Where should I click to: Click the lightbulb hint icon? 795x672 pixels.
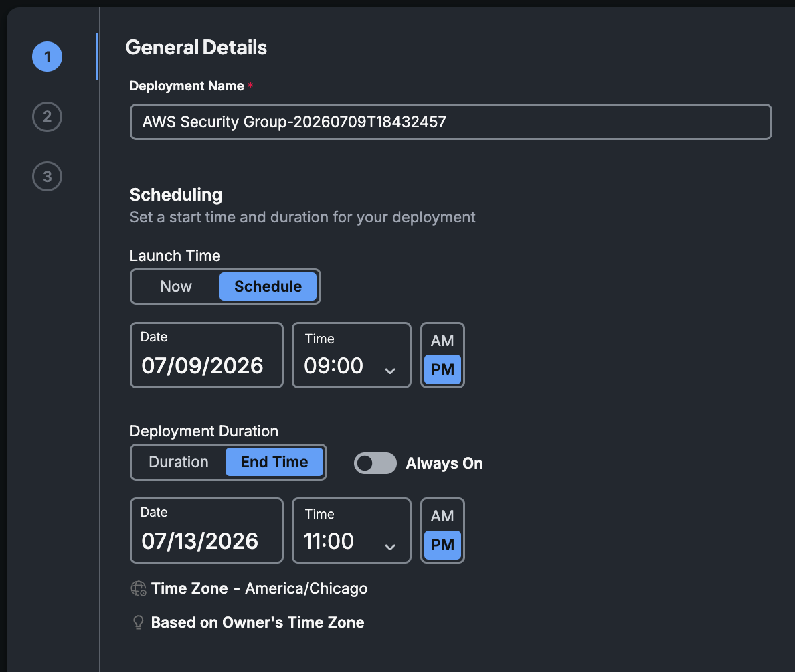138,622
